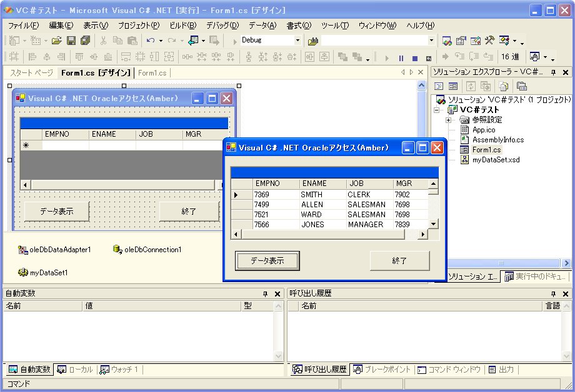This screenshot has height=392, width=575.
Task: Switch to the ブレークポイント tab
Action: pyautogui.click(x=382, y=370)
